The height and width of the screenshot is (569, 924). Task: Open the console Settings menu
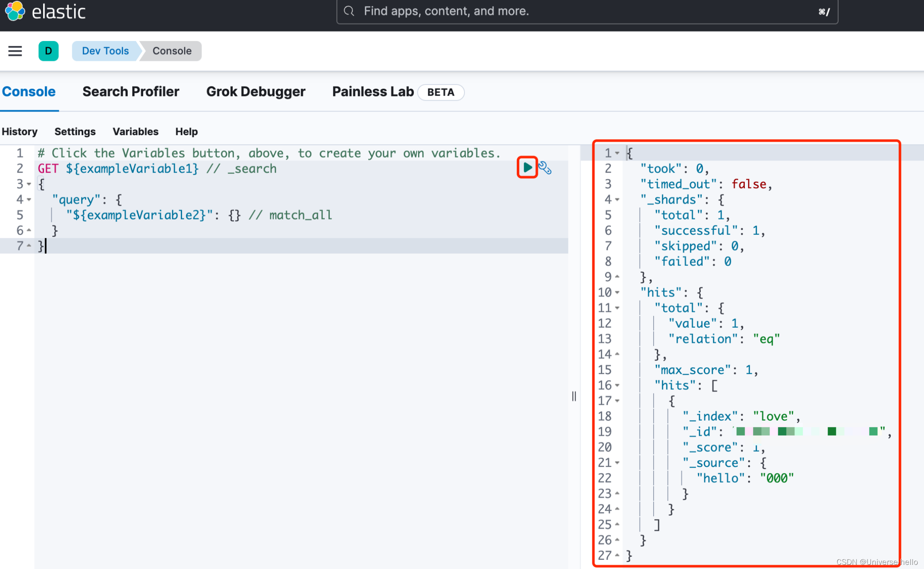pos(75,131)
